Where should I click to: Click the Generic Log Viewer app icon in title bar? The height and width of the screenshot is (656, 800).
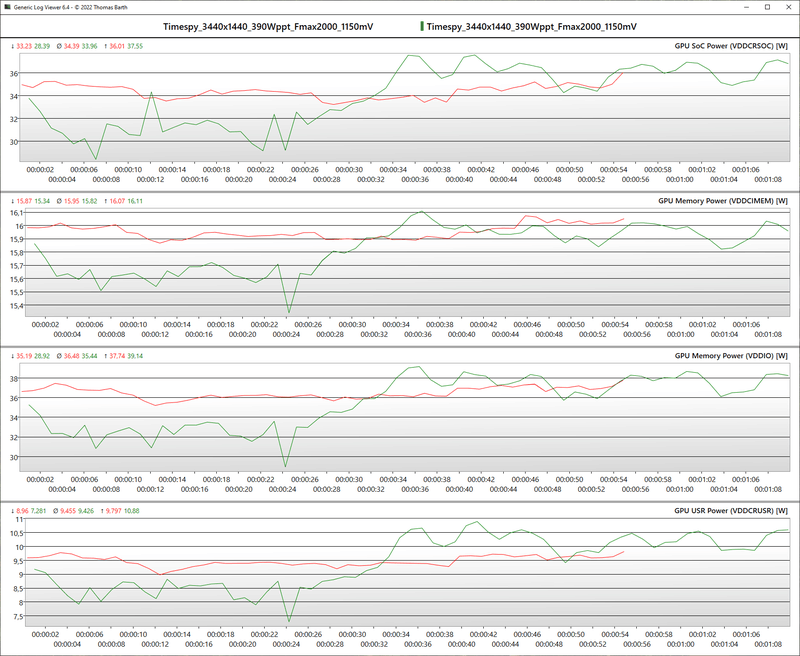(x=7, y=7)
